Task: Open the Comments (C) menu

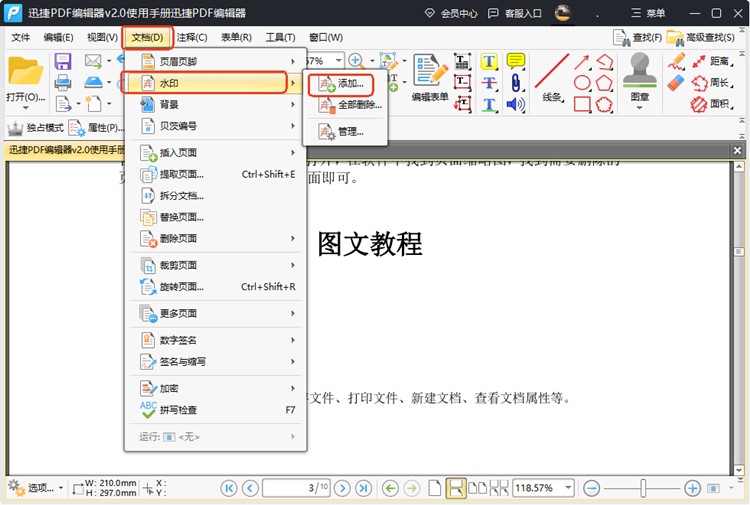Action: click(192, 37)
